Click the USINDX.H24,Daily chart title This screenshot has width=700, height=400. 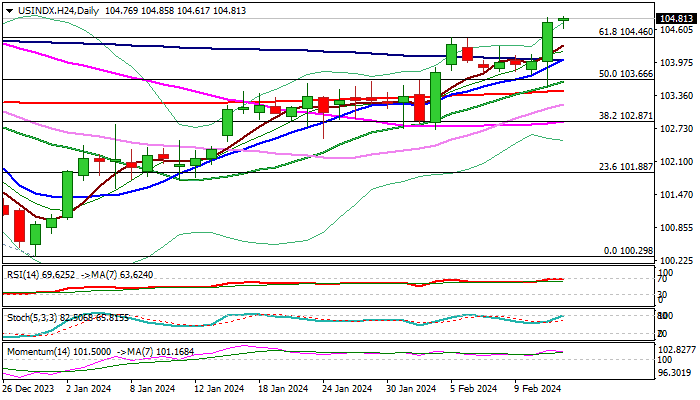(x=54, y=8)
